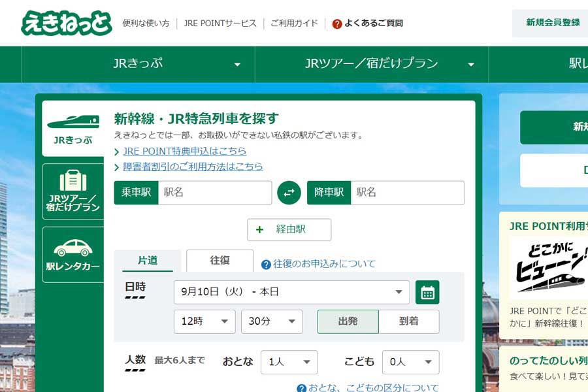The image size is (588, 392).
Task: Click help icon for おとな、こどもの区分について
Action: pos(301,387)
